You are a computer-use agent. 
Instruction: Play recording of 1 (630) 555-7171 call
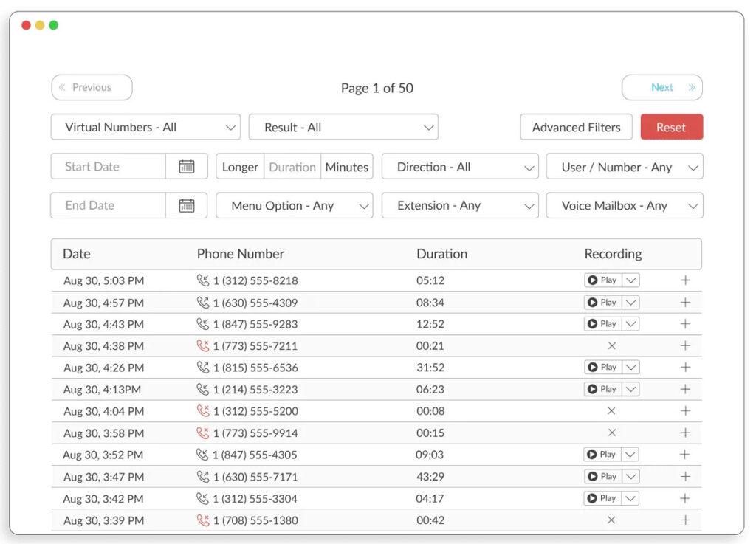[602, 477]
